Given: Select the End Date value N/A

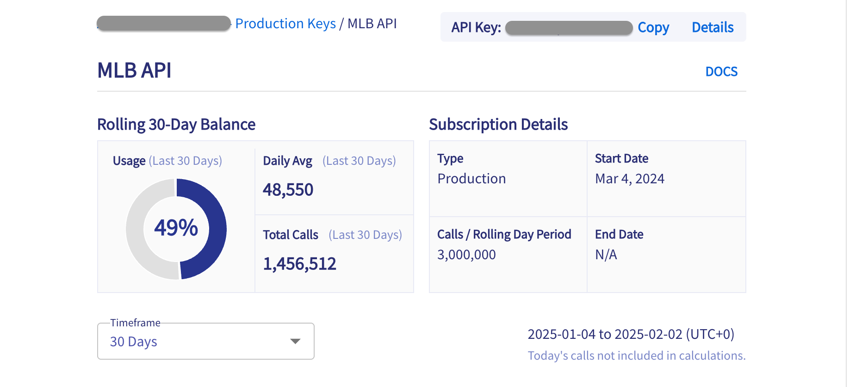Looking at the screenshot, I should click(606, 255).
